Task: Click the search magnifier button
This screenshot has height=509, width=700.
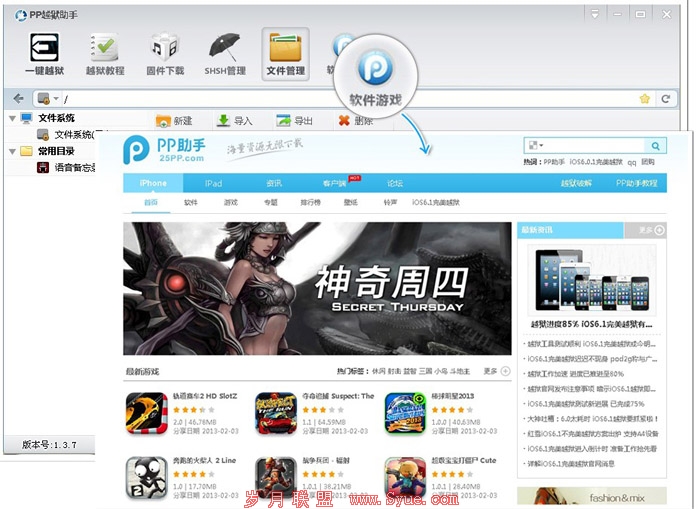Action: pyautogui.click(x=655, y=146)
